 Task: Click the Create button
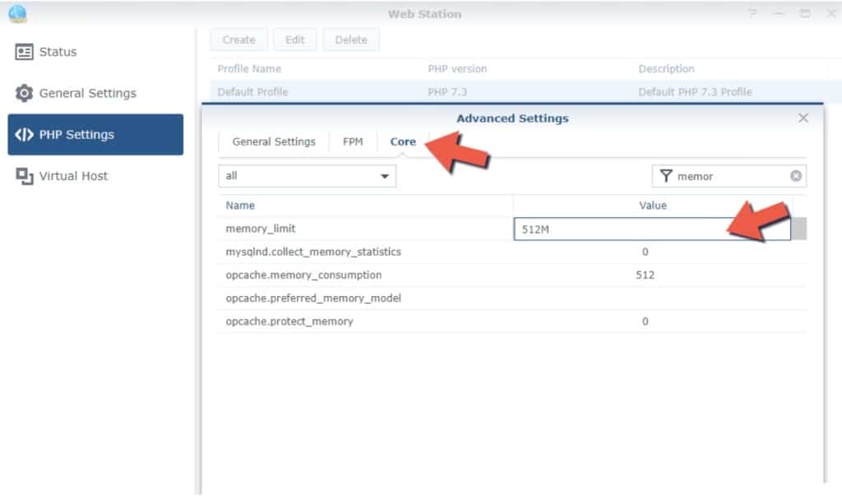(x=239, y=39)
